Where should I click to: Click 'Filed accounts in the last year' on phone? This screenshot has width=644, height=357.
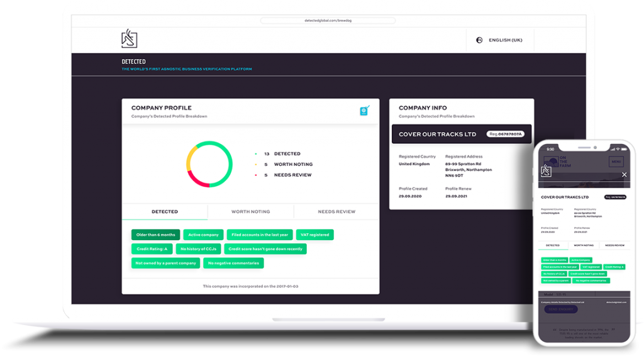click(x=560, y=266)
